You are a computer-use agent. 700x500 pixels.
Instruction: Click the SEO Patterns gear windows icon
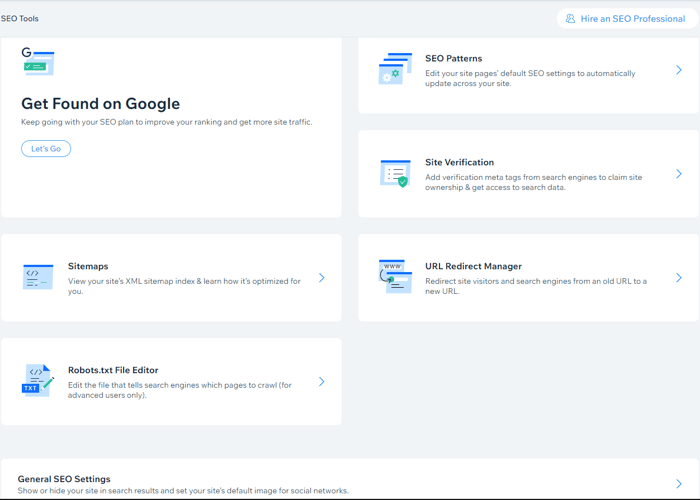(x=395, y=68)
